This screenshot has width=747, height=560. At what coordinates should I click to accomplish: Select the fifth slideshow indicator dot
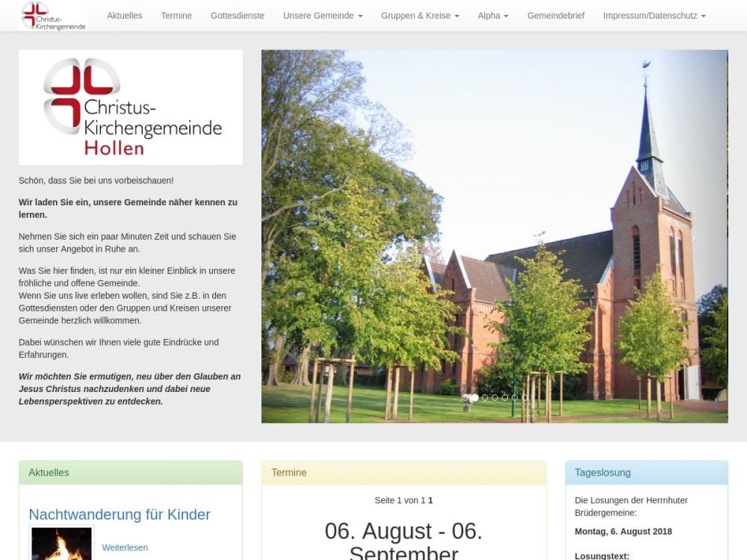504,398
